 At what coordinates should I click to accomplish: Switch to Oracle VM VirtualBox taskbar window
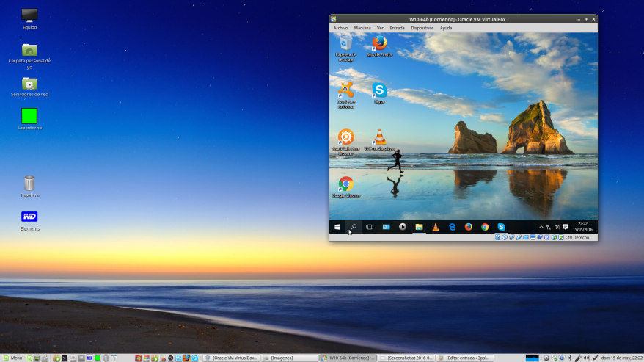[232, 358]
